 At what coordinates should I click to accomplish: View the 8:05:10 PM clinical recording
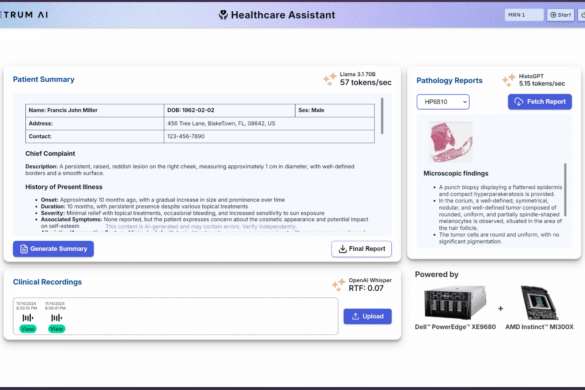(x=28, y=329)
